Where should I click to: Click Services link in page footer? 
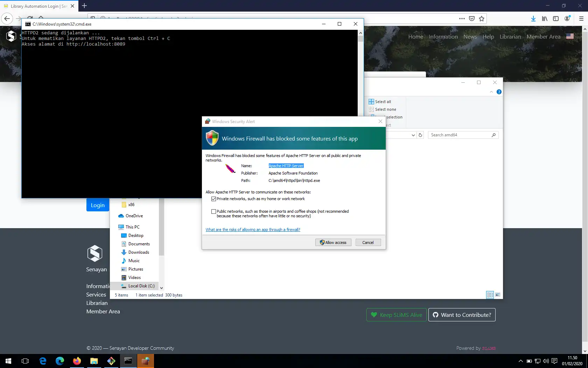96,295
